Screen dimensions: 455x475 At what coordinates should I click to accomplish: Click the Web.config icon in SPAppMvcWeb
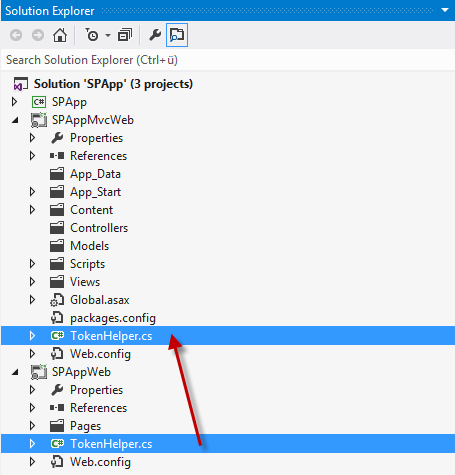(x=57, y=354)
